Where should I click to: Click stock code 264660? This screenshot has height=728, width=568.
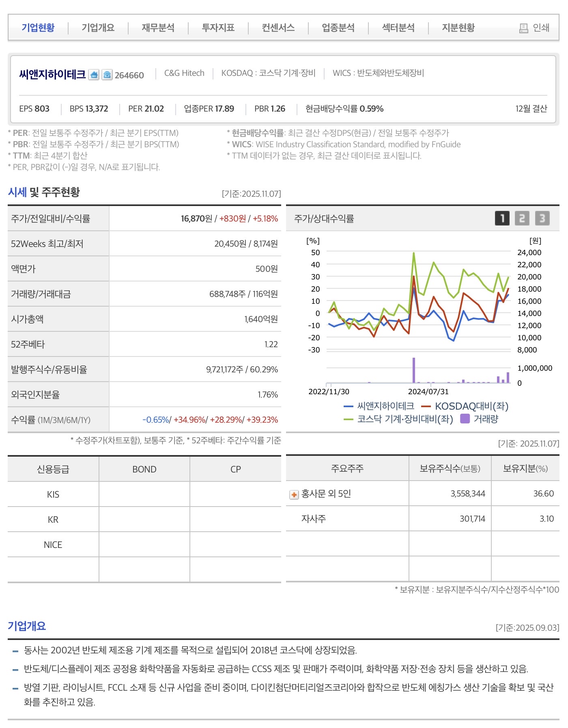click(129, 75)
